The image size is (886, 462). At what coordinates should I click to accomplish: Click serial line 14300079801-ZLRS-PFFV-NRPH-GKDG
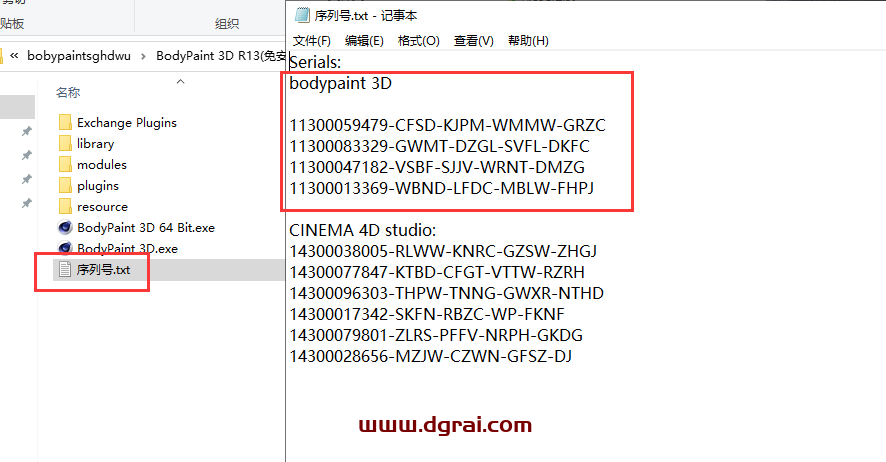(x=436, y=335)
